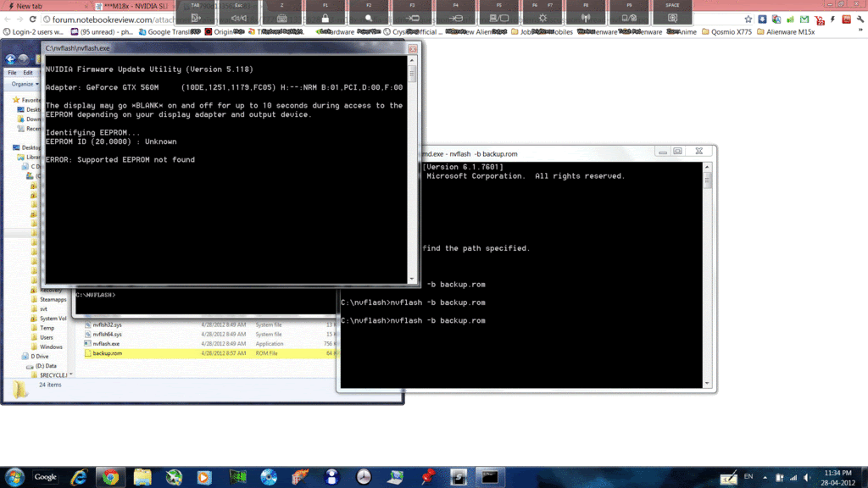Open the disc-shaped taskbar application

click(269, 477)
